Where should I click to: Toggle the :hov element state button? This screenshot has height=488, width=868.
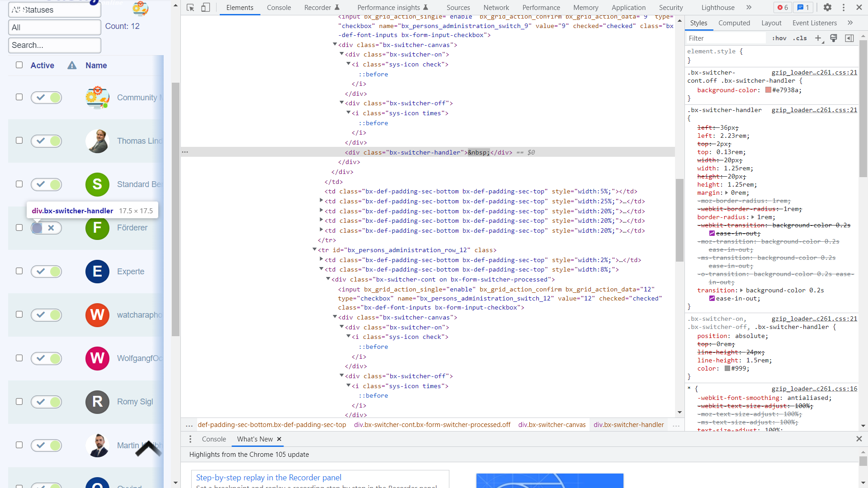[x=779, y=38]
